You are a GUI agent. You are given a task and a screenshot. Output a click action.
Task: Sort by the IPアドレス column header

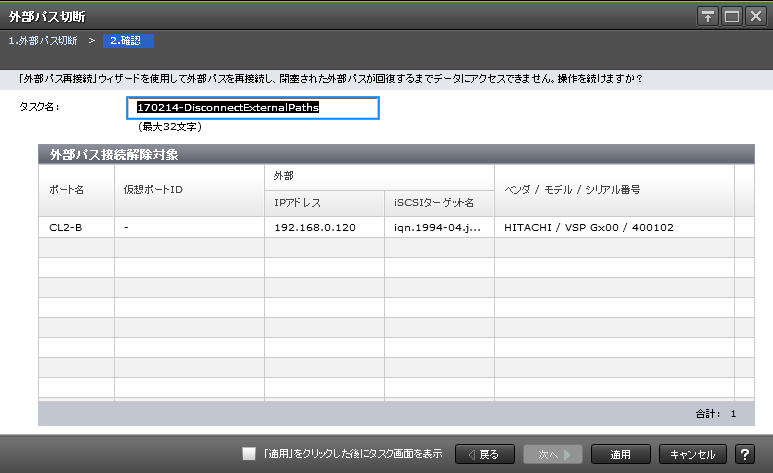pos(324,203)
